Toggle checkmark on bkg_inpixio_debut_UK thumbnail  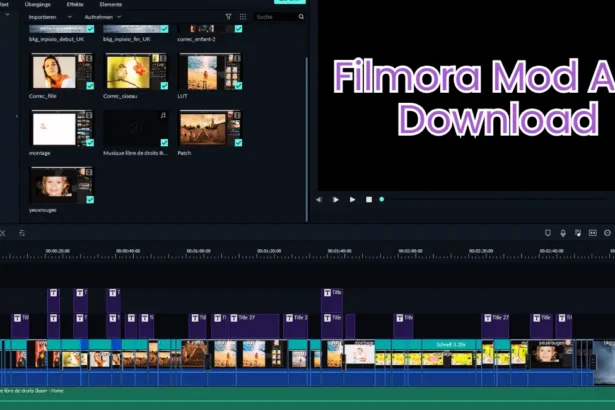[90, 29]
